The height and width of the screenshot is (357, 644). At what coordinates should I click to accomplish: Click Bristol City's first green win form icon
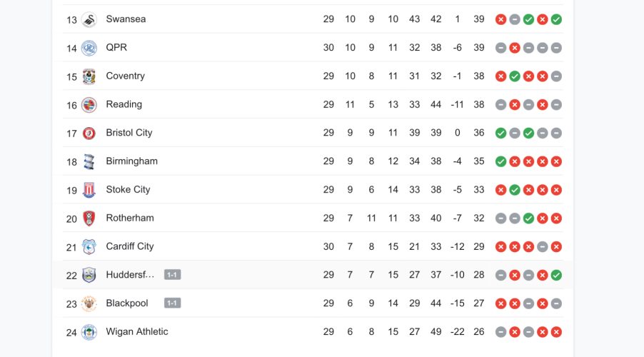tap(500, 133)
